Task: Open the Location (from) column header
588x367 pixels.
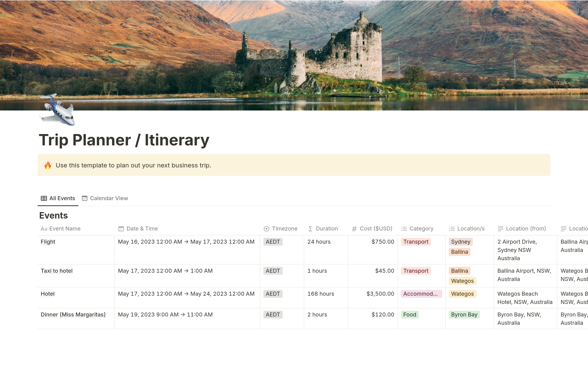Action: coord(526,229)
